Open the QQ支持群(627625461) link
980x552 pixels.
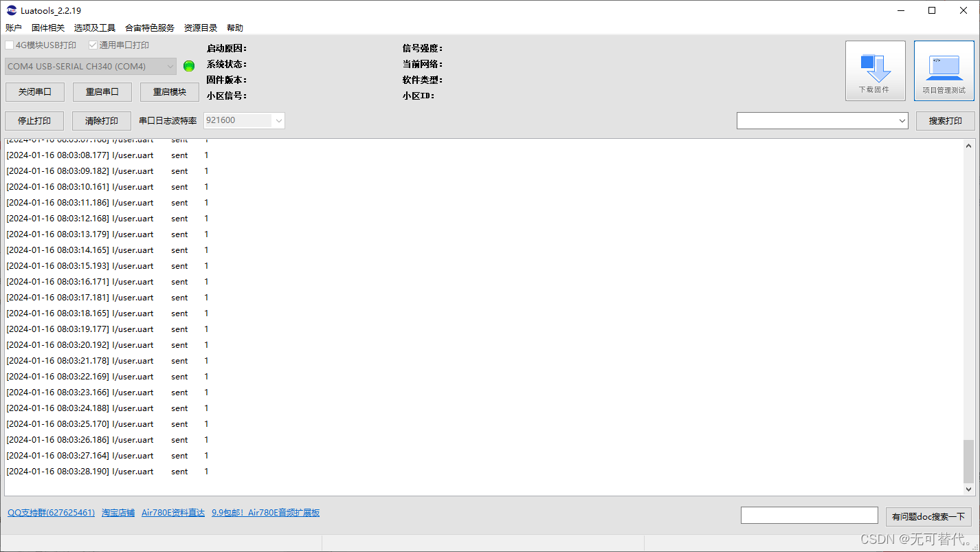pos(51,513)
